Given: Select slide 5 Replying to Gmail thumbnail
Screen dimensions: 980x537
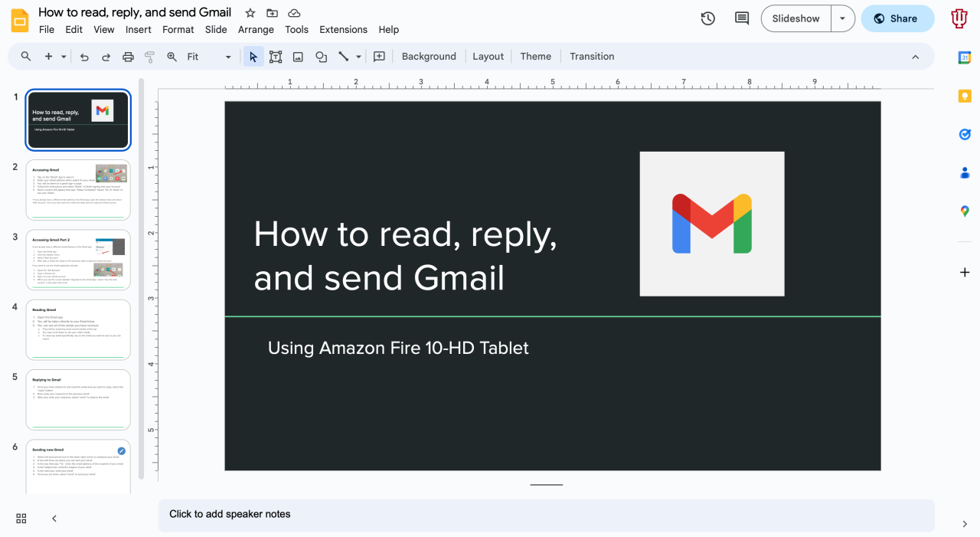Looking at the screenshot, I should coord(78,400).
